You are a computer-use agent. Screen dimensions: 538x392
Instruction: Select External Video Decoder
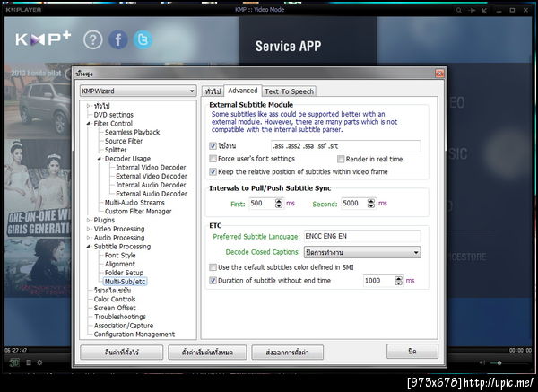click(152, 176)
